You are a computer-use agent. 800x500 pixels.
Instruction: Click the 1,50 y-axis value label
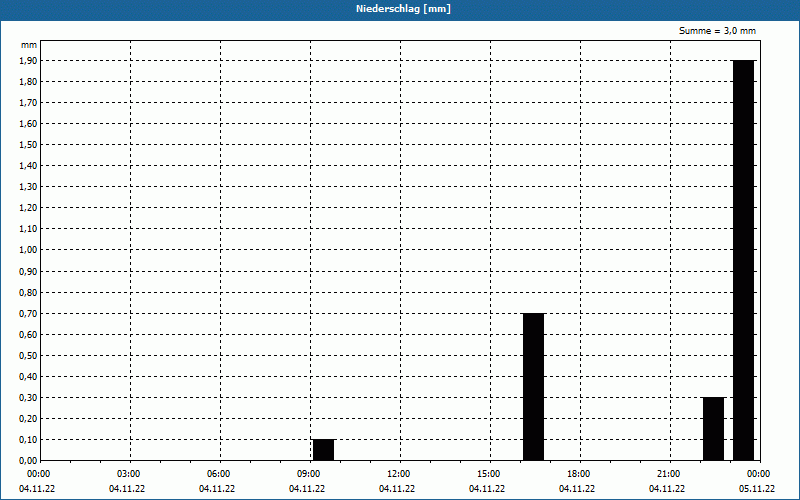coord(28,145)
